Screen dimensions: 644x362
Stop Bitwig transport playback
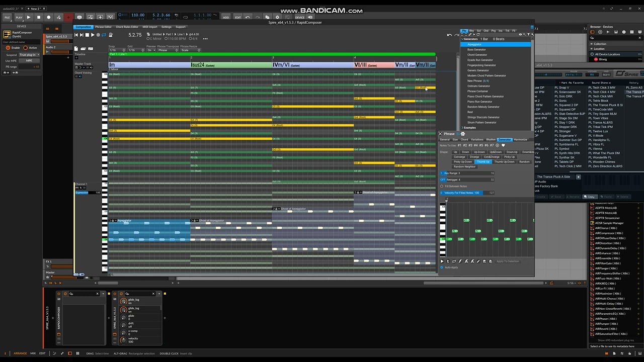click(x=39, y=17)
